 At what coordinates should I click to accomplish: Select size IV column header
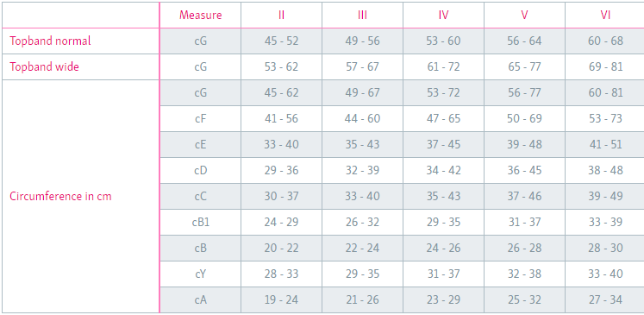click(x=443, y=16)
